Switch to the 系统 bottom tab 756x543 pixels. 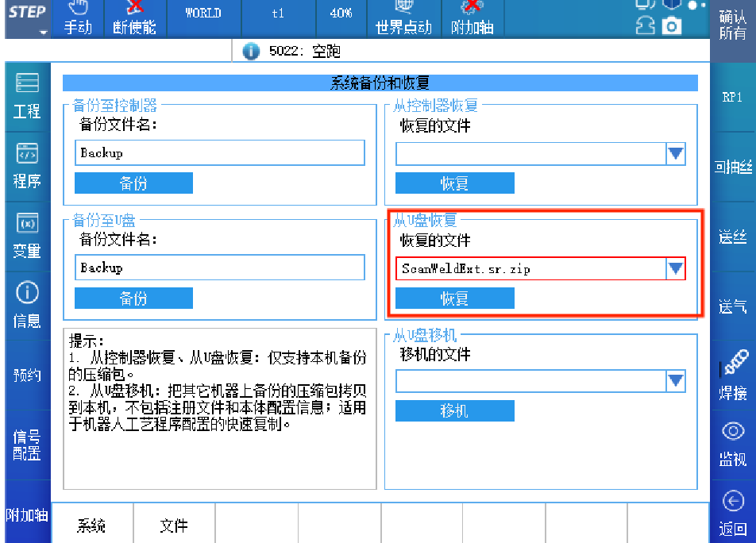tap(91, 525)
